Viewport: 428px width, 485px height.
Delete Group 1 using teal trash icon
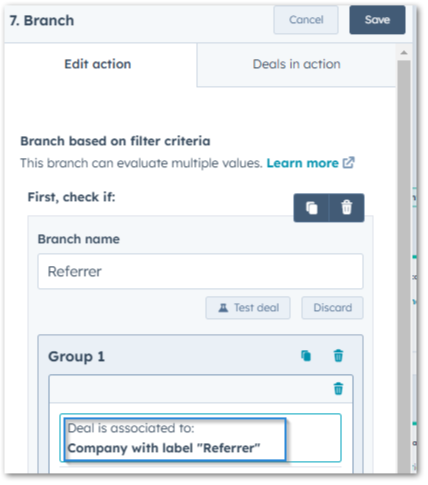click(338, 356)
